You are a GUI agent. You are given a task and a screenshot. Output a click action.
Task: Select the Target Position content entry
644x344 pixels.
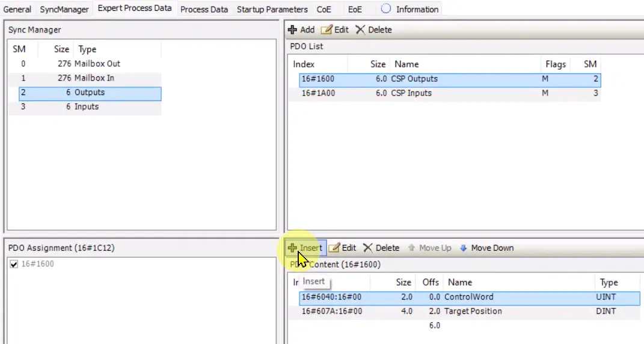pos(470,311)
